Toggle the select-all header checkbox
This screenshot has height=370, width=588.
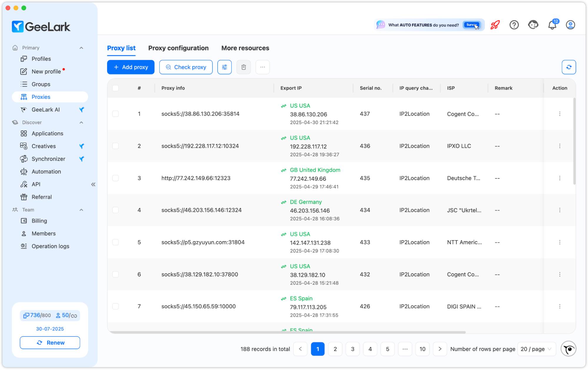point(116,88)
